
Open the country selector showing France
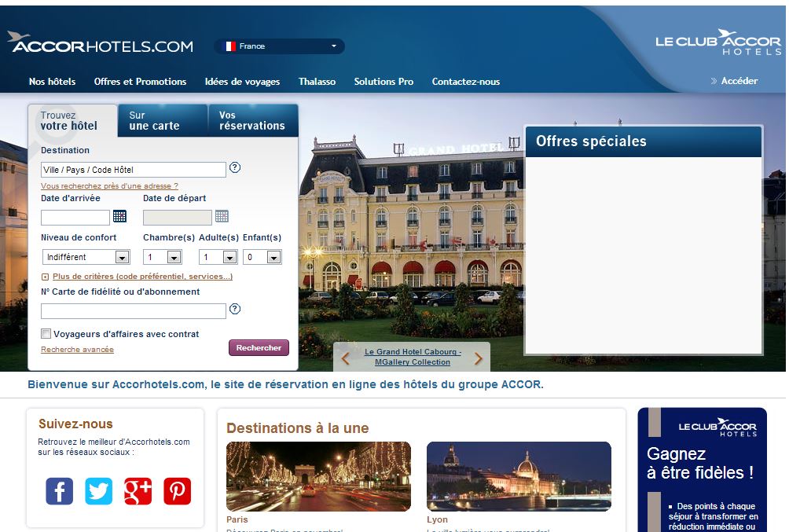(279, 46)
